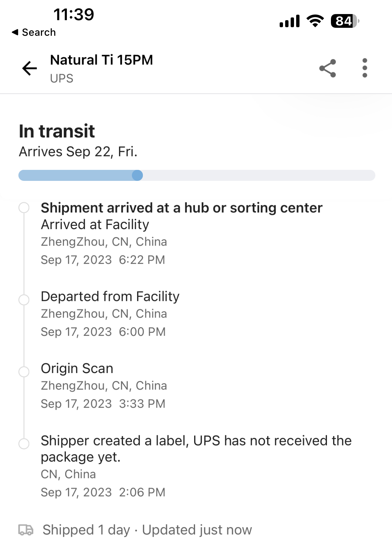Tap the Natural Ti 15PM title
Screen dimensions: 392x553
101,60
